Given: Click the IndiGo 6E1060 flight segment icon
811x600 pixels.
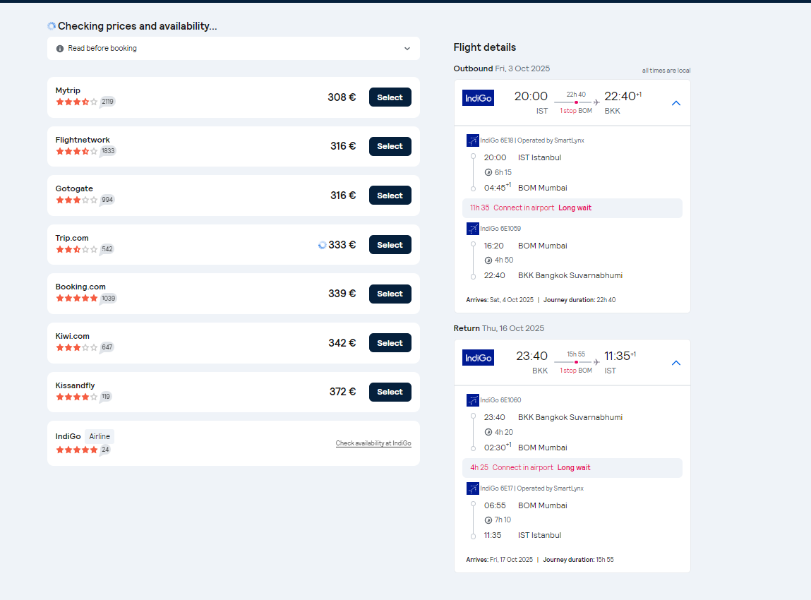Looking at the screenshot, I should coord(473,400).
